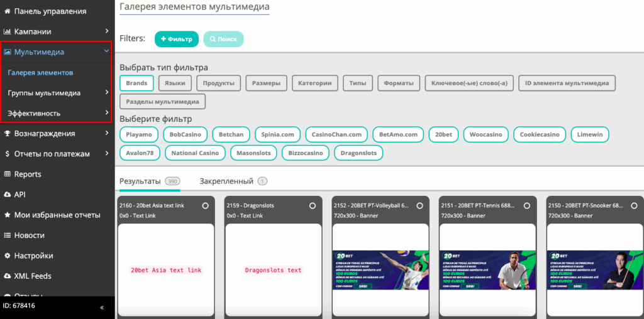Choose the Языки filter type
644x319 pixels.
pos(175,83)
